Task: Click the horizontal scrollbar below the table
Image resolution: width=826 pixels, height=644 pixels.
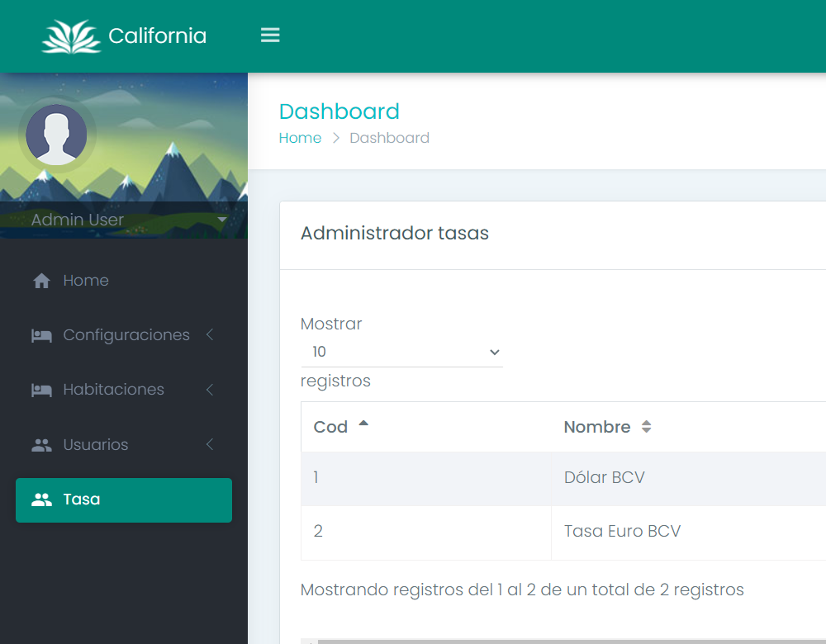Action: pyautogui.click(x=572, y=642)
